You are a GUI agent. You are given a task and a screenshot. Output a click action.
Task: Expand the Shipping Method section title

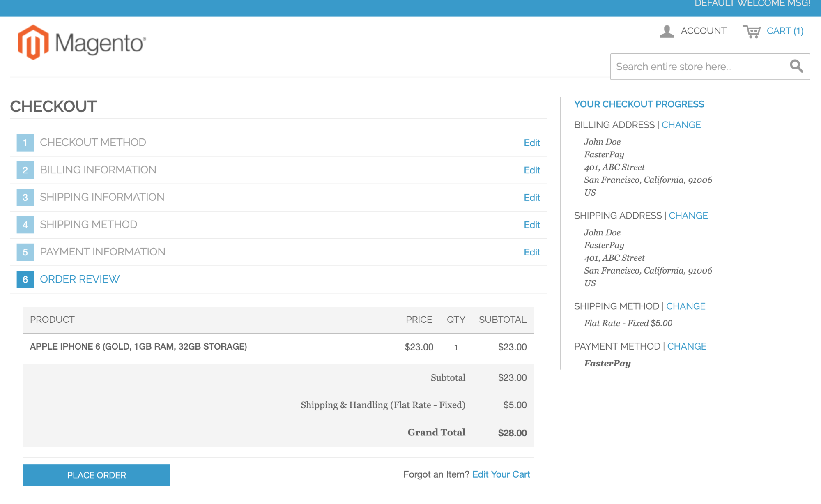coord(88,224)
